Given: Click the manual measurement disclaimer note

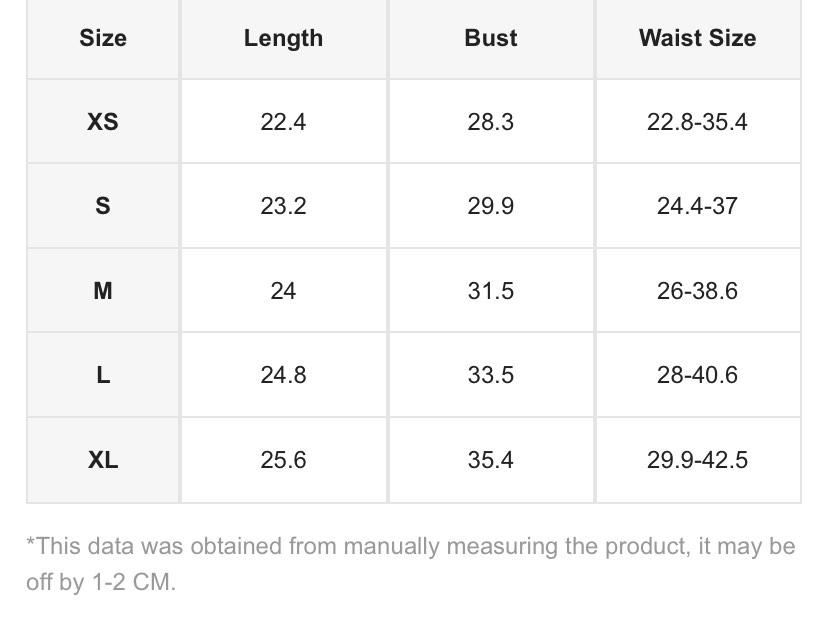Looking at the screenshot, I should [410, 564].
